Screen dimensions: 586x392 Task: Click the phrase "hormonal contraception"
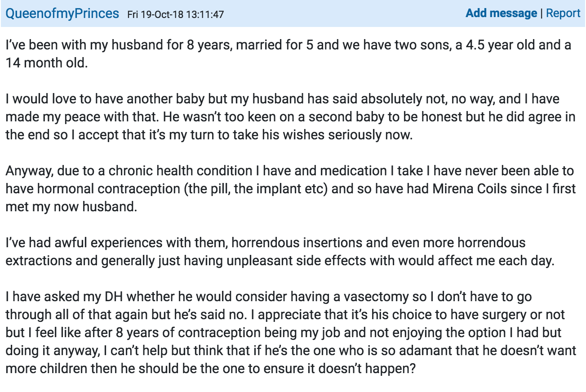tap(108, 189)
